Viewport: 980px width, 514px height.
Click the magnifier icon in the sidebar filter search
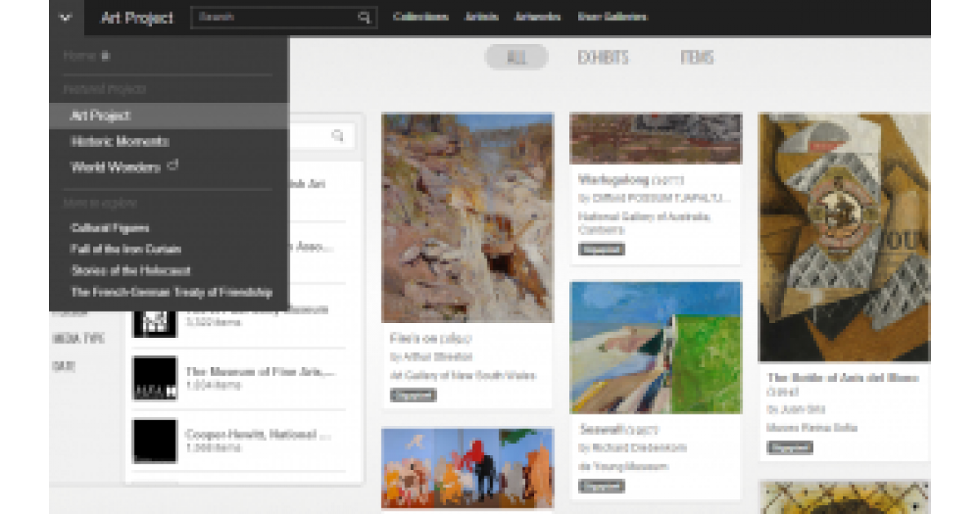[338, 136]
